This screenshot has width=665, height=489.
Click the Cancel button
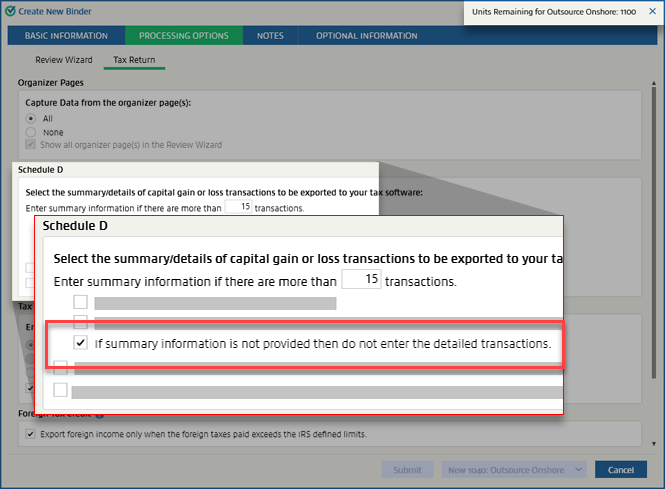point(621,469)
